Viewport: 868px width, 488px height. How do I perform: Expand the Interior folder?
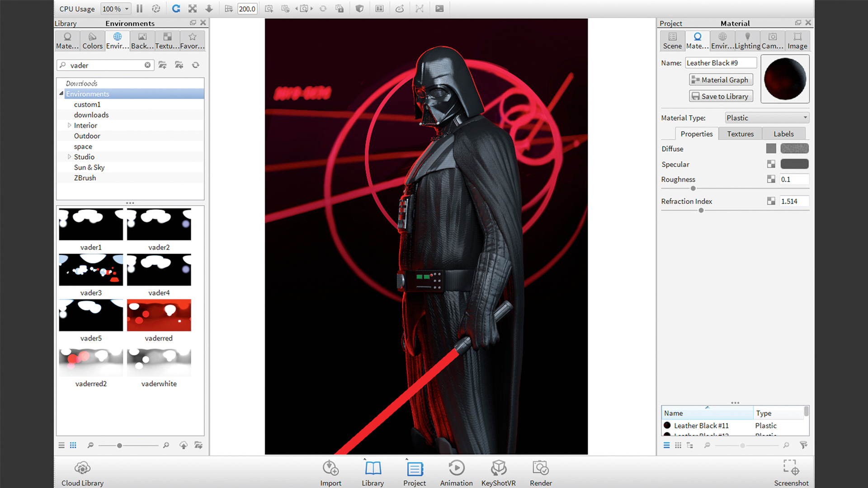click(x=69, y=125)
